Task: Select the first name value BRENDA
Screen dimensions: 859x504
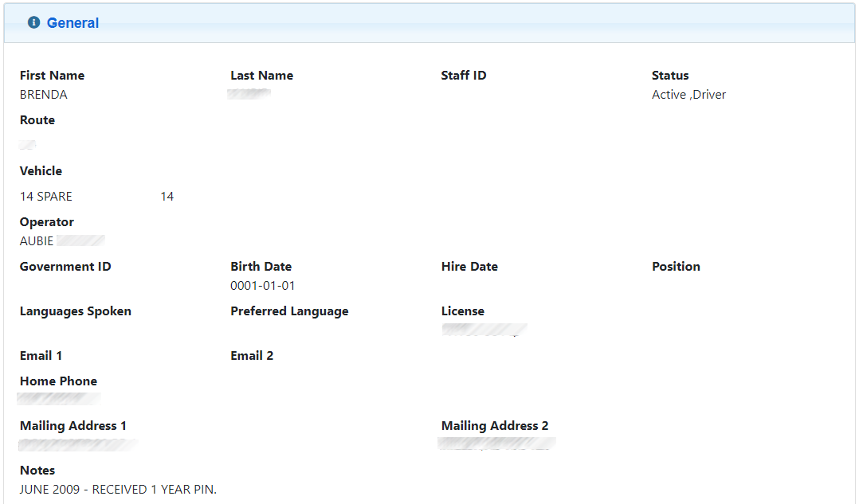Action: pyautogui.click(x=44, y=95)
